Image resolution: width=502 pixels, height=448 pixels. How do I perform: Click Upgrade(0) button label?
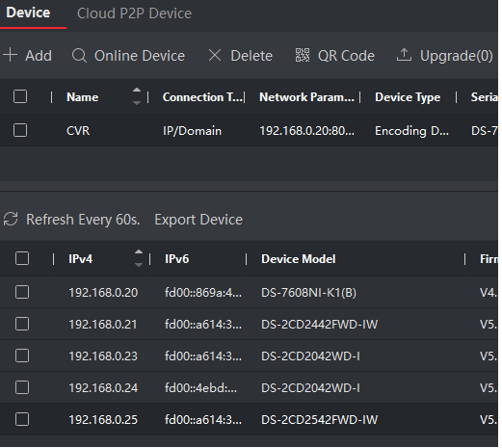pos(457,56)
